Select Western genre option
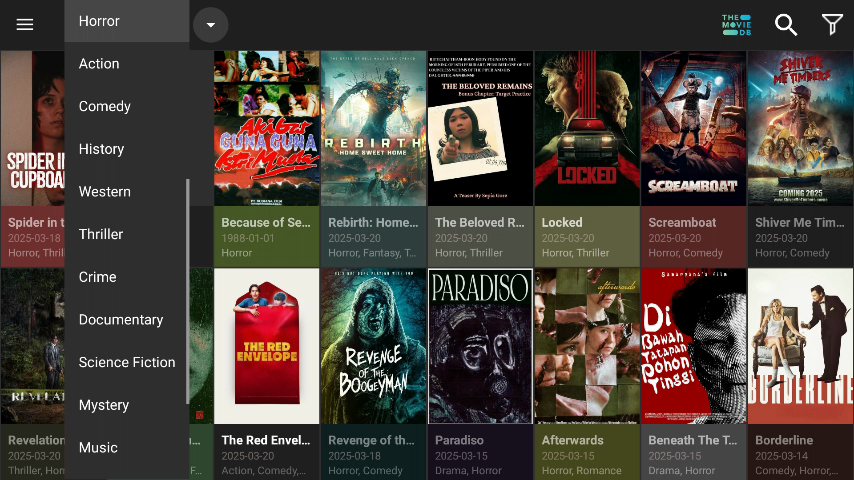 (105, 192)
